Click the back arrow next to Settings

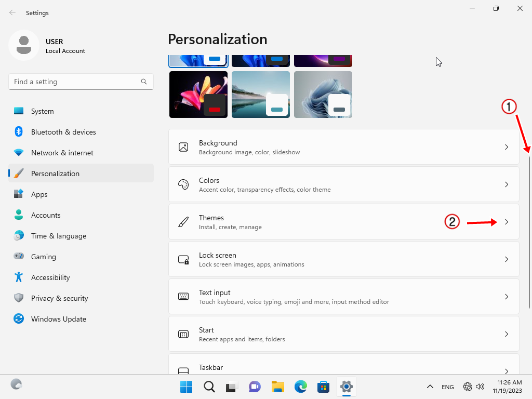click(12, 12)
